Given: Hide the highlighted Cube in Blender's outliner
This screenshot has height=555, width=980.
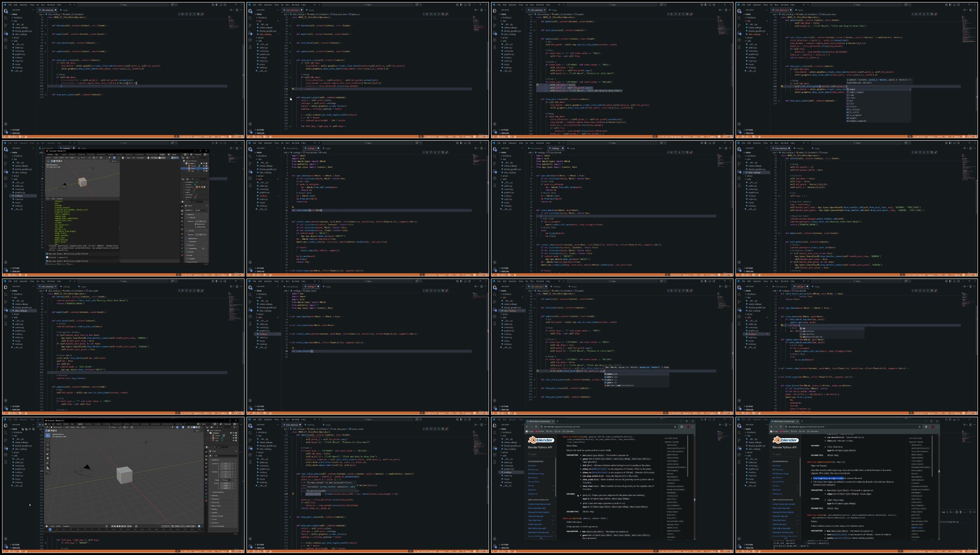Looking at the screenshot, I should click(x=204, y=169).
